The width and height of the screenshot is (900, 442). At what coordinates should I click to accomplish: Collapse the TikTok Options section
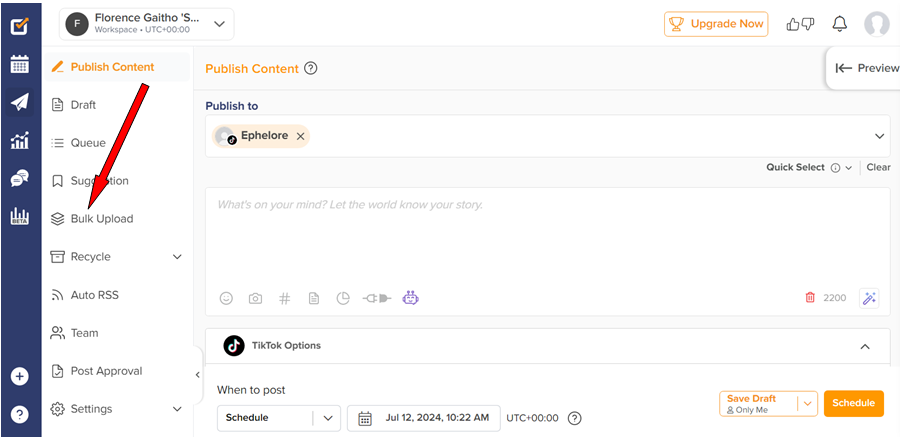pyautogui.click(x=865, y=346)
